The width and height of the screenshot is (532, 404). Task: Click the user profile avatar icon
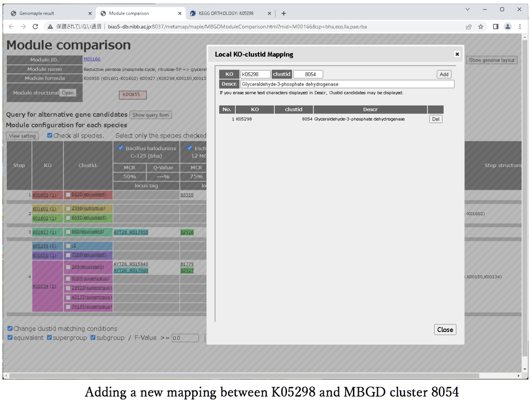[x=508, y=27]
